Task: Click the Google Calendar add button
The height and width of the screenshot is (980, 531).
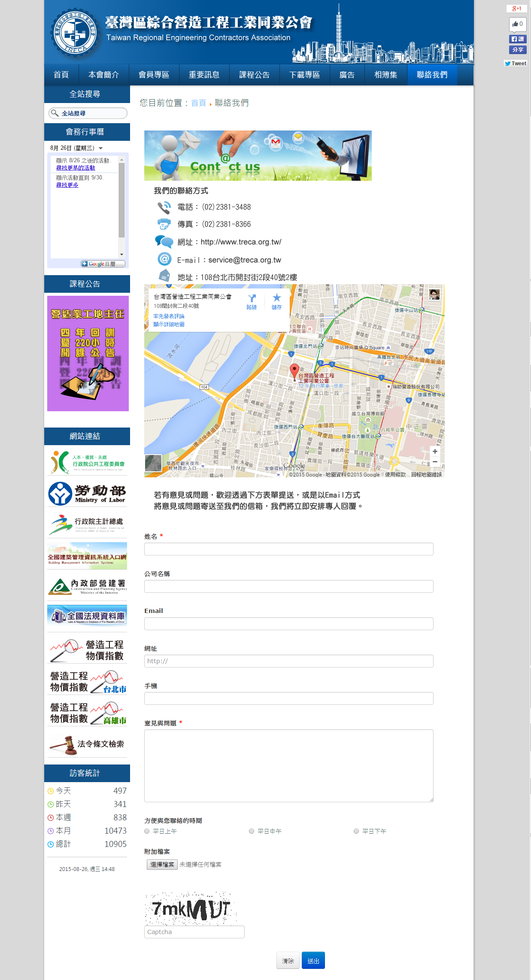Action: click(103, 264)
